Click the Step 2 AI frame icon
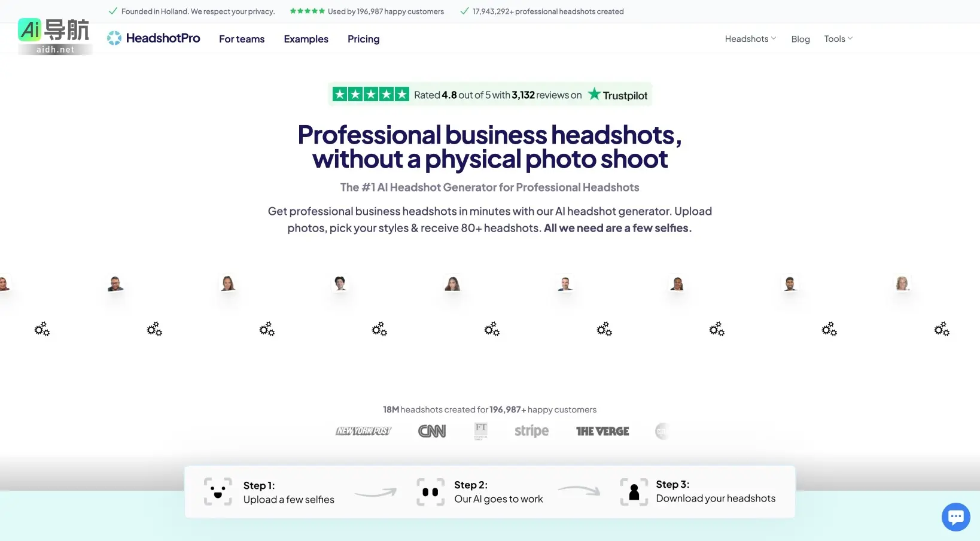 (430, 491)
